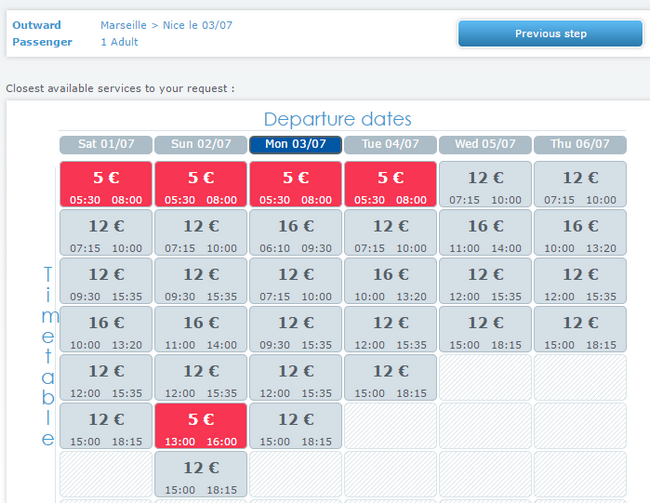650x503 pixels.
Task: Pick Saturday 12 € service at 07:15
Action: (x=106, y=232)
